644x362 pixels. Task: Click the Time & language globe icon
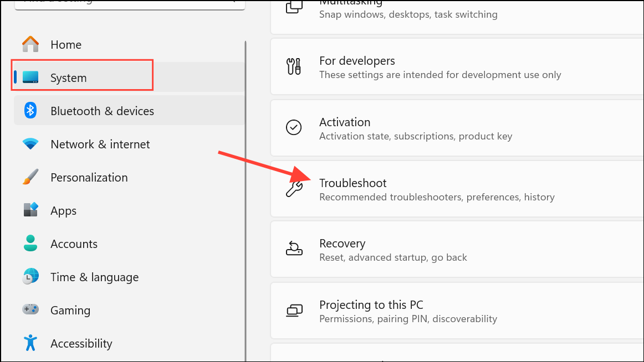[x=30, y=277]
